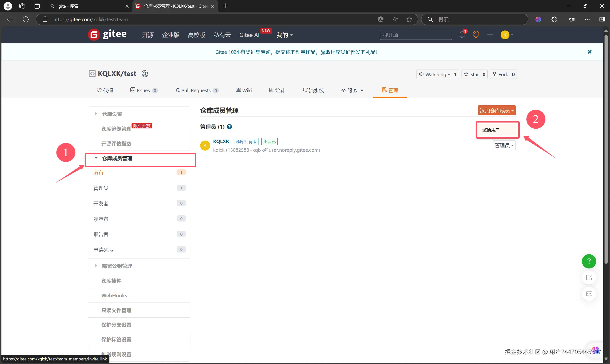This screenshot has width=610, height=364.
Task: Open the 添加仓库成员 dropdown button
Action: tap(496, 111)
